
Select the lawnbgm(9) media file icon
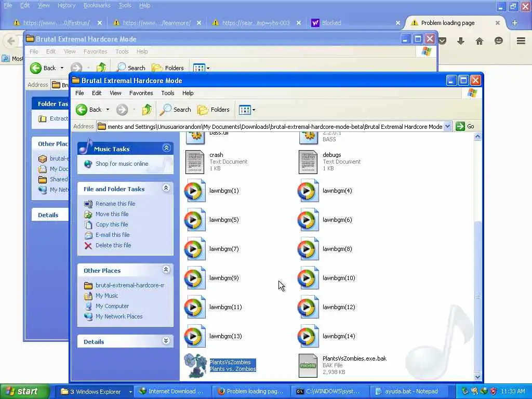[x=195, y=278]
